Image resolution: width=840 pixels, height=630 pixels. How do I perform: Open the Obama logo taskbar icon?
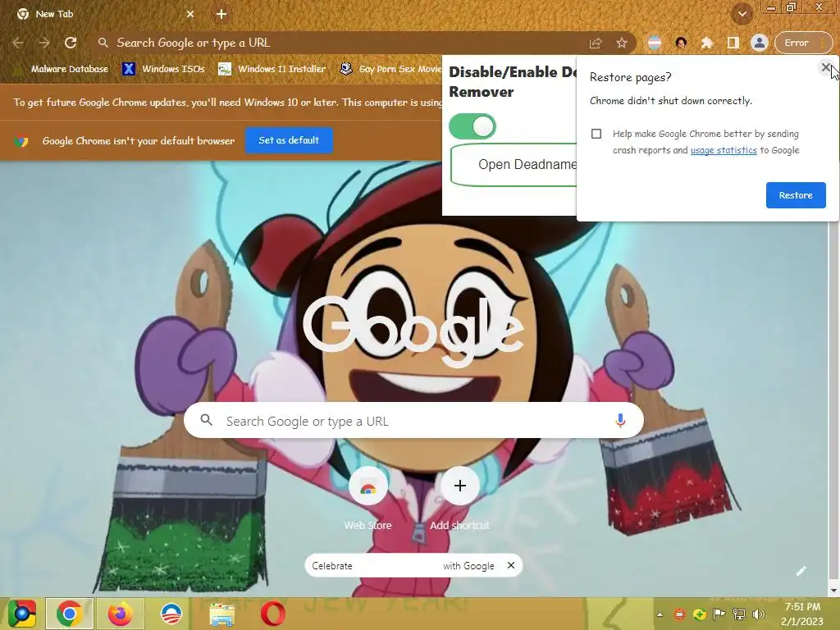pos(171,614)
